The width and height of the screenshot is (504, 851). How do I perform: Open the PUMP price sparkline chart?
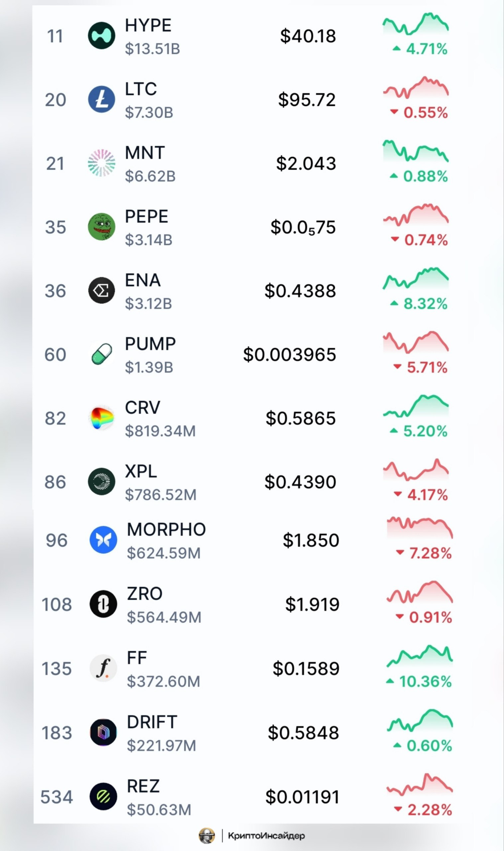click(x=415, y=342)
